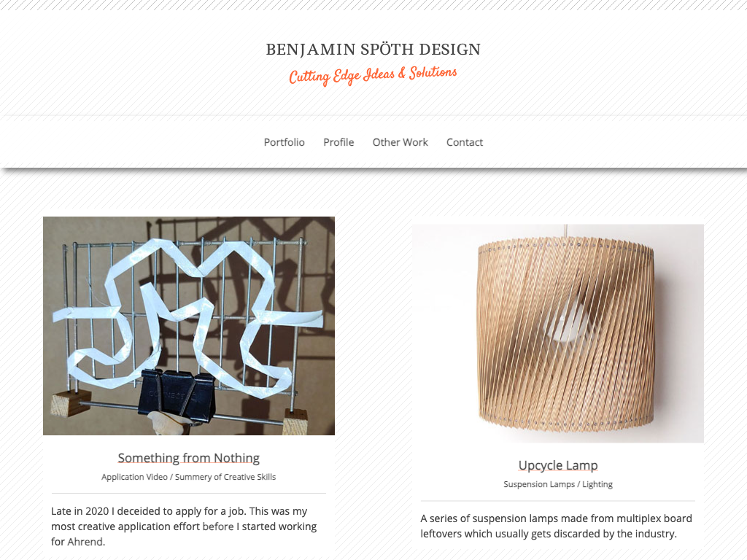Image resolution: width=747 pixels, height=560 pixels.
Task: Click the Late in 2020 description paragraph
Action: (184, 526)
